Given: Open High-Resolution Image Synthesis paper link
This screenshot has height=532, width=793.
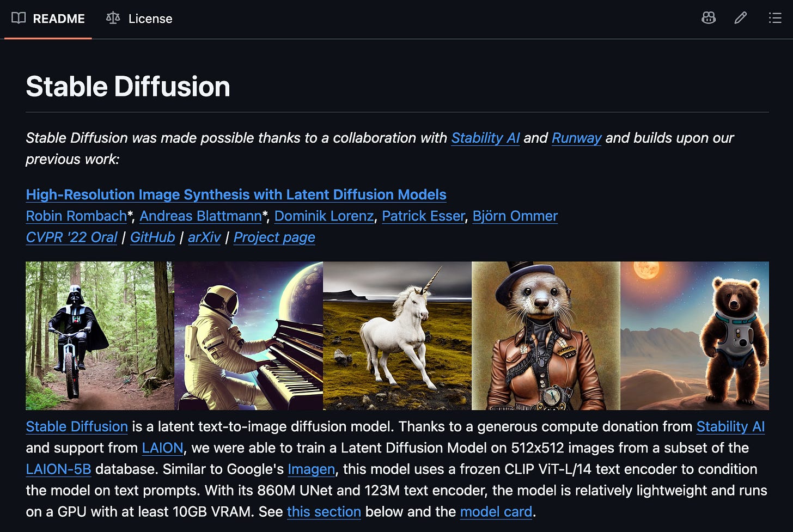Looking at the screenshot, I should tap(236, 194).
